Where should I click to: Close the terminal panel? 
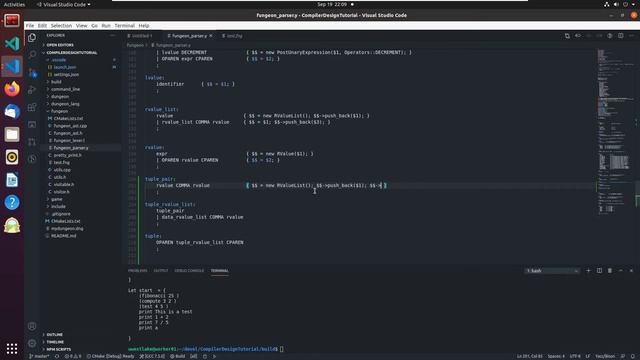click(631, 271)
